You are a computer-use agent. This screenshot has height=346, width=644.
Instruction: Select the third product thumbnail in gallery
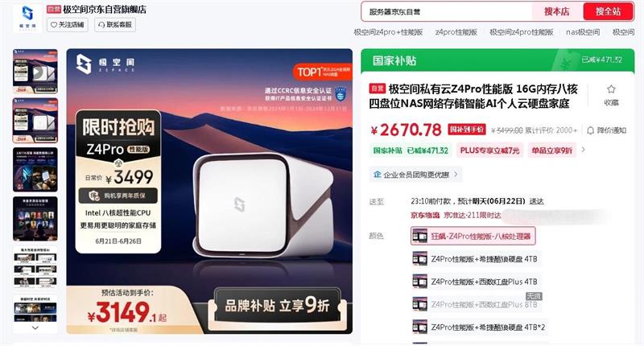click(35, 170)
